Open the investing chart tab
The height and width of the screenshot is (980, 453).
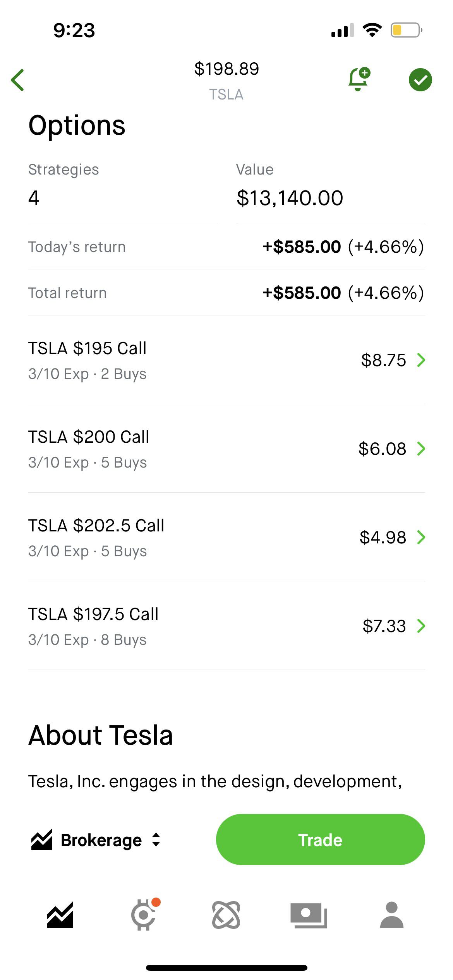pyautogui.click(x=60, y=915)
